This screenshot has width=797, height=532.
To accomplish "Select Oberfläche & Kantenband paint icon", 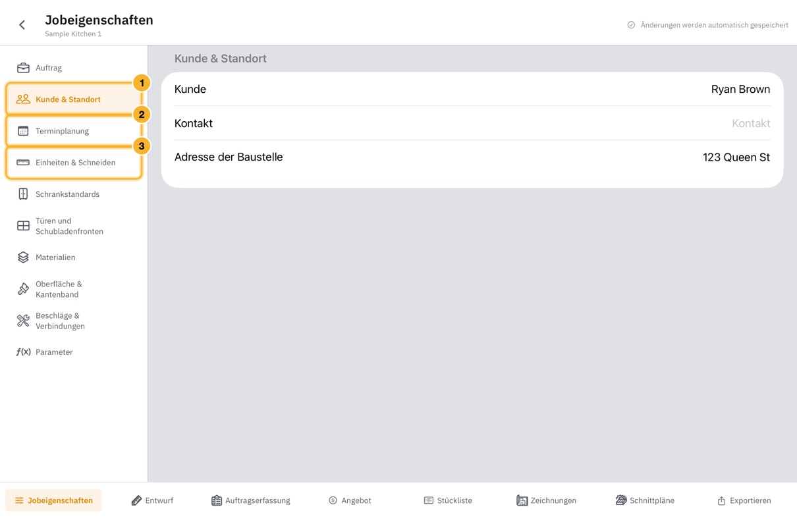I will (x=23, y=289).
